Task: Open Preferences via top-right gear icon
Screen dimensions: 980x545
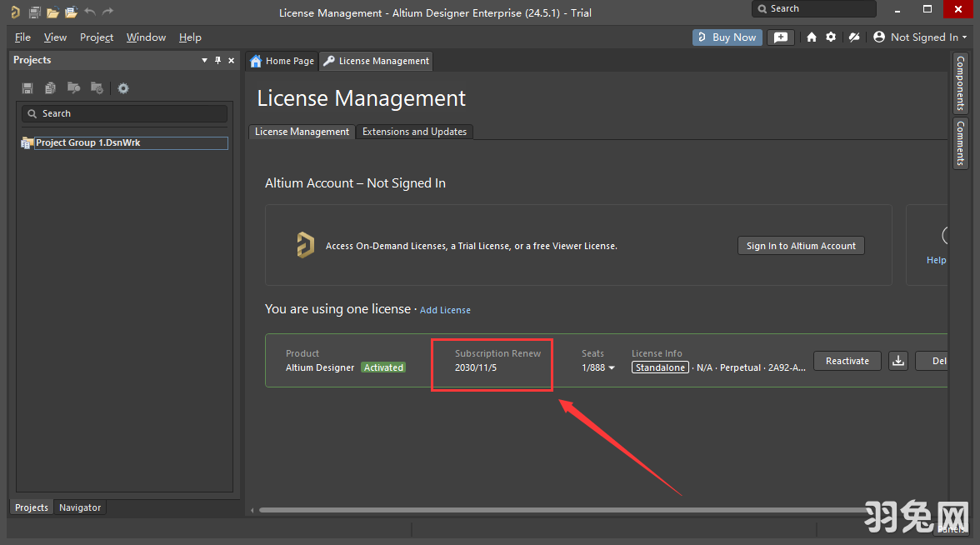Action: 831,37
